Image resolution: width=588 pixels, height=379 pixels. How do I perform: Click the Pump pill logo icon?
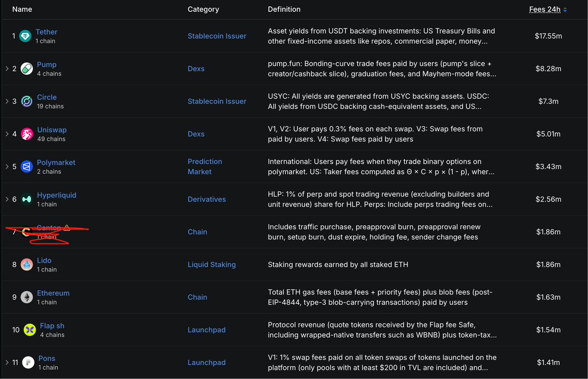pyautogui.click(x=27, y=69)
